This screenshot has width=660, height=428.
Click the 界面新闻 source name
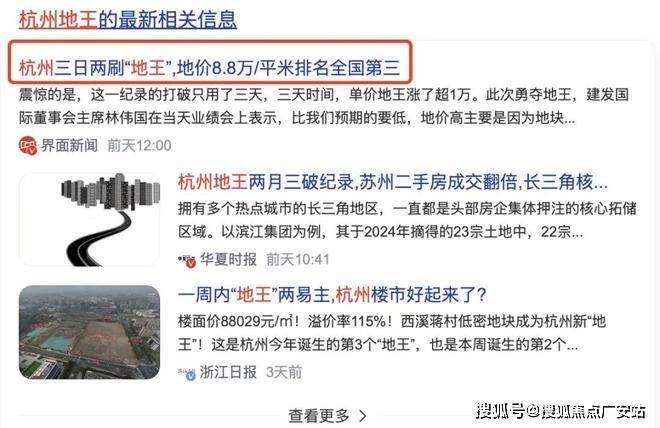pos(69,146)
